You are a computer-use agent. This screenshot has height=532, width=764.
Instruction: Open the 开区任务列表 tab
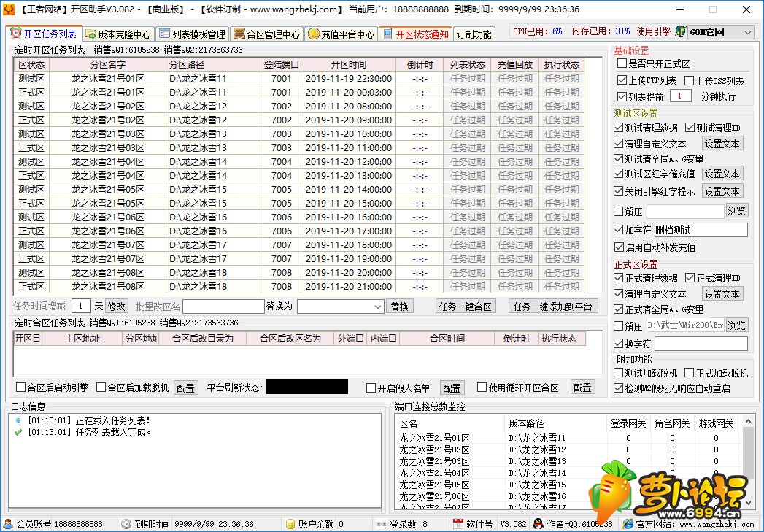click(x=45, y=34)
